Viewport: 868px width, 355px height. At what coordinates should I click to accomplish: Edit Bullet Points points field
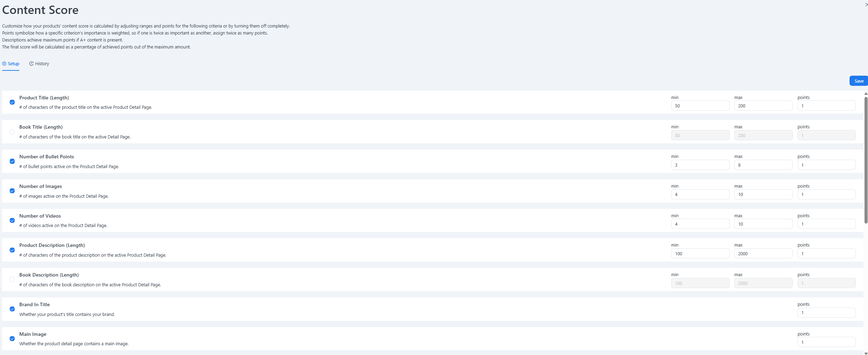tap(827, 165)
